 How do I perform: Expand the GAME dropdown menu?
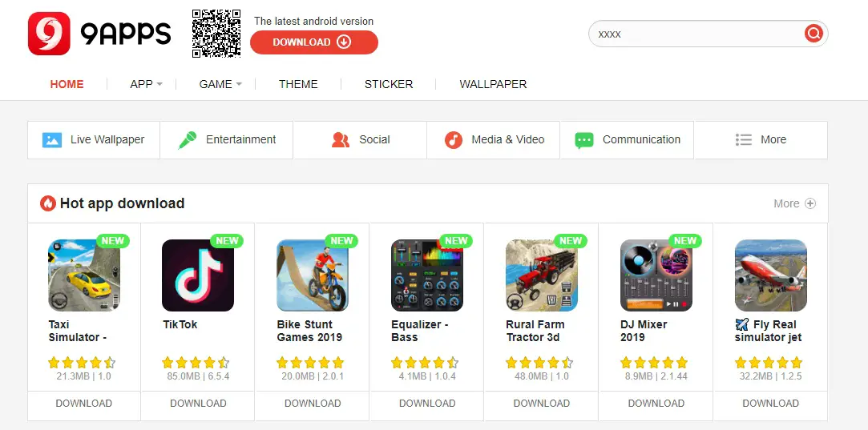(220, 84)
